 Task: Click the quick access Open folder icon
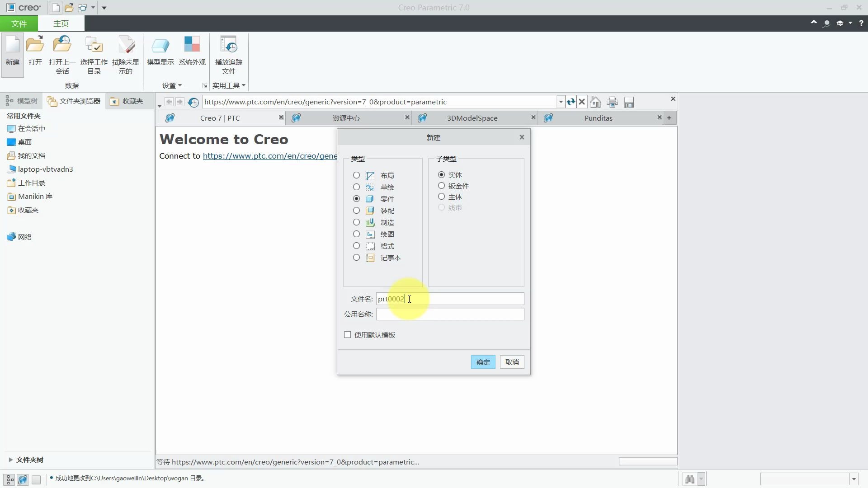click(69, 8)
